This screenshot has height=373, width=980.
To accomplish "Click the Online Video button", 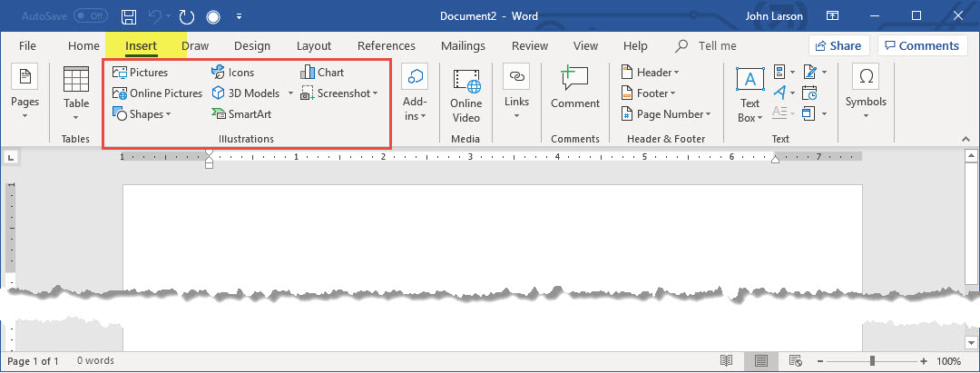I will (466, 95).
